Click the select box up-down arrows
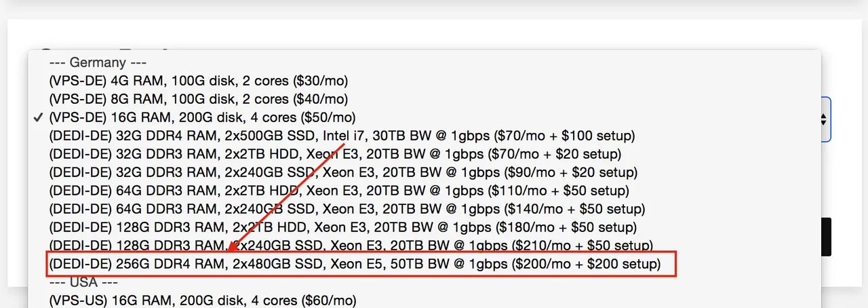Image resolution: width=868 pixels, height=308 pixels. (823, 119)
